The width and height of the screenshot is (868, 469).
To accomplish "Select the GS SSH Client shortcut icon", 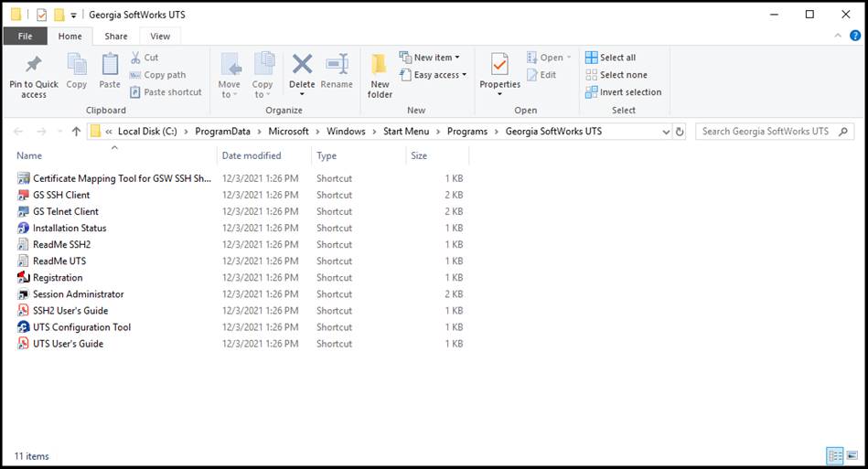I will (x=23, y=195).
